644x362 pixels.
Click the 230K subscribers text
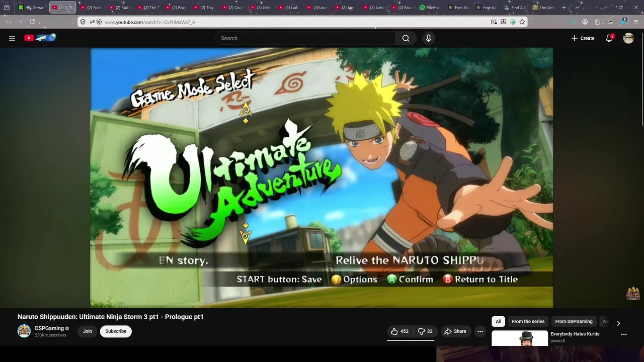[x=50, y=335]
